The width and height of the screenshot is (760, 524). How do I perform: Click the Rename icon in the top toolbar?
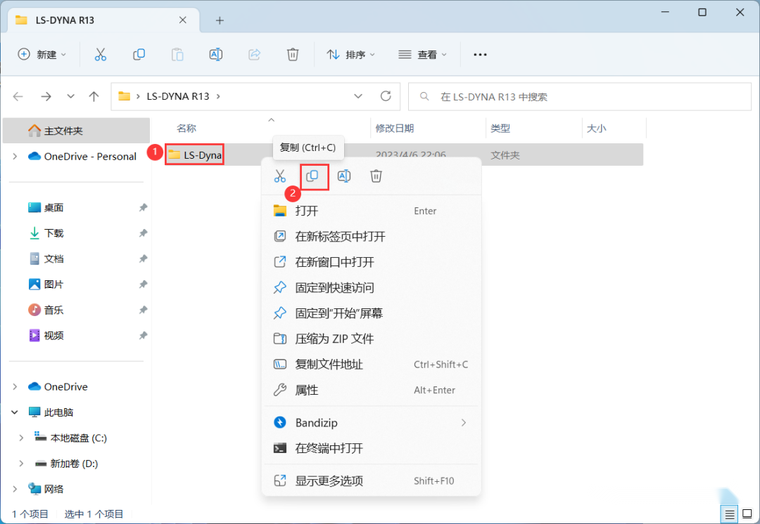click(x=216, y=55)
